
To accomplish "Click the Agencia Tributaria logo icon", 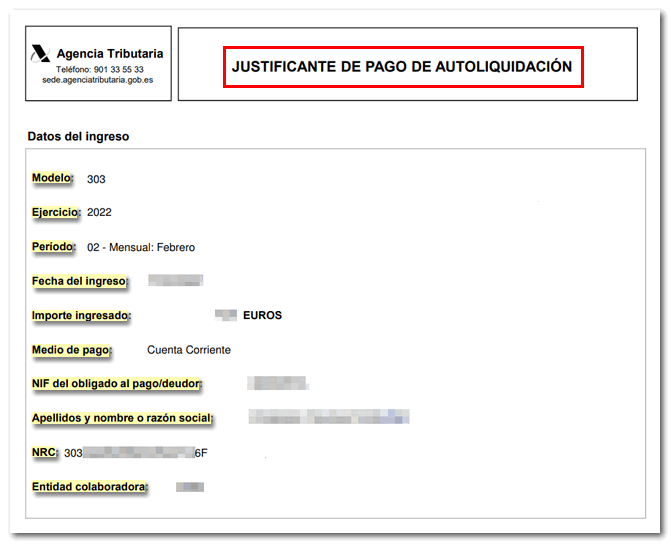I will [41, 53].
